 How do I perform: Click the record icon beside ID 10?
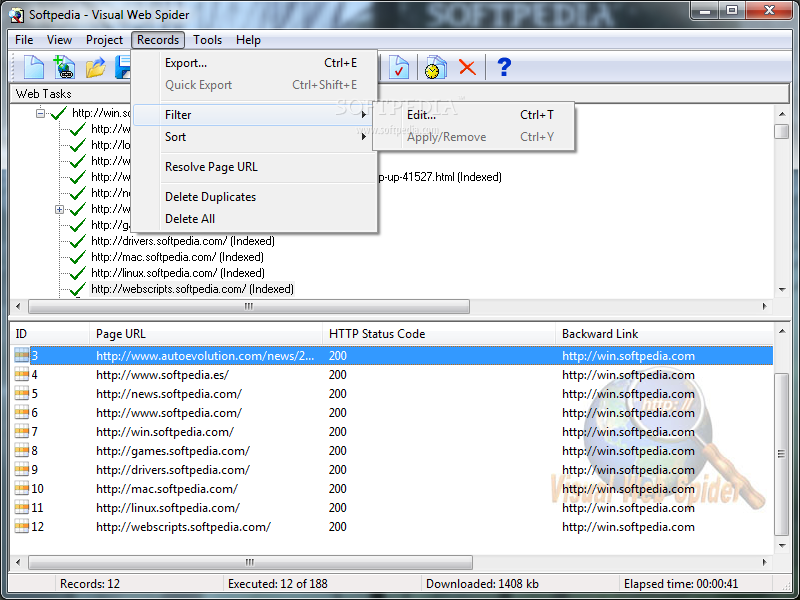(21, 488)
